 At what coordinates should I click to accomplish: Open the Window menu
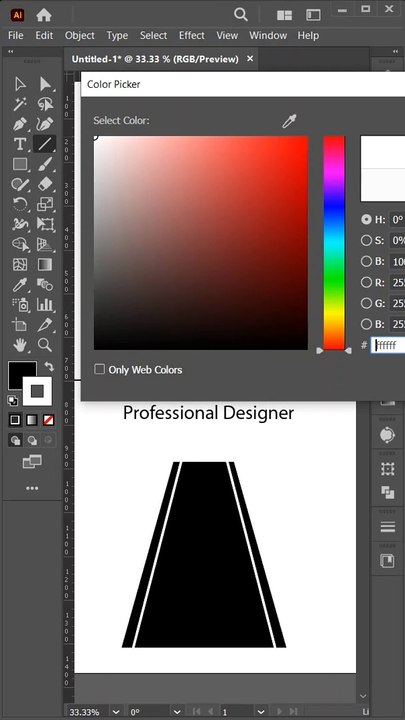coord(268,35)
